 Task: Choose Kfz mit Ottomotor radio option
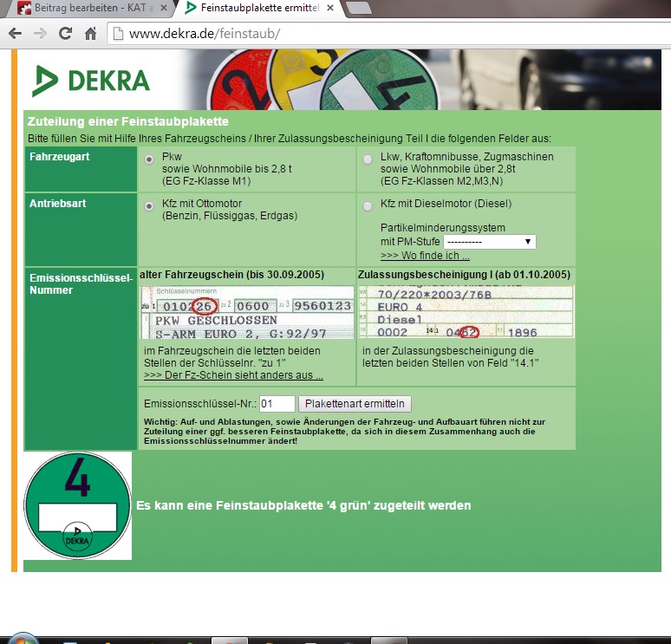pyautogui.click(x=150, y=205)
